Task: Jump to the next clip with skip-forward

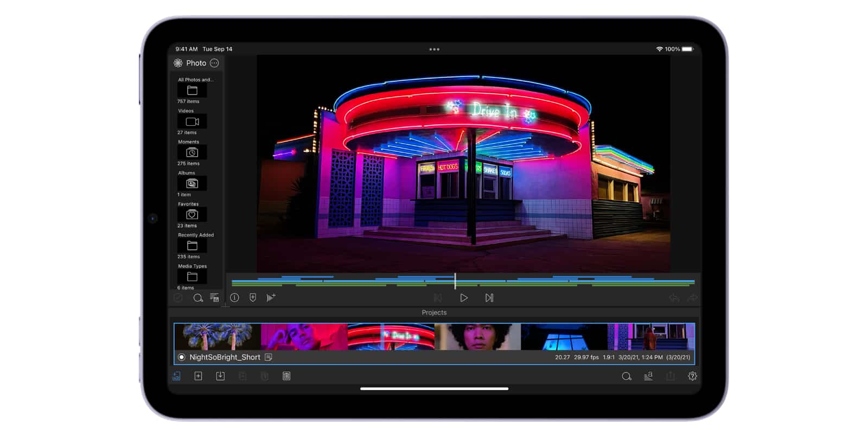Action: 489,298
